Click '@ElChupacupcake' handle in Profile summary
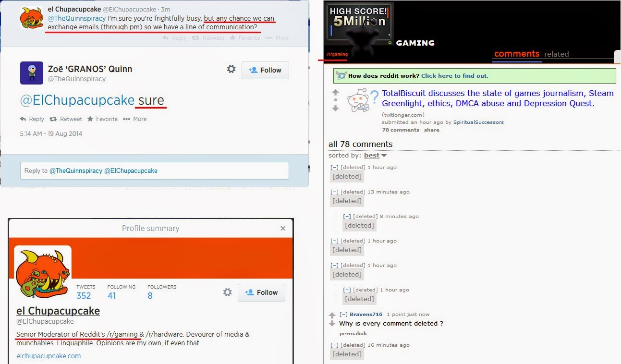Viewport: 621px width, 364px height. click(x=45, y=321)
